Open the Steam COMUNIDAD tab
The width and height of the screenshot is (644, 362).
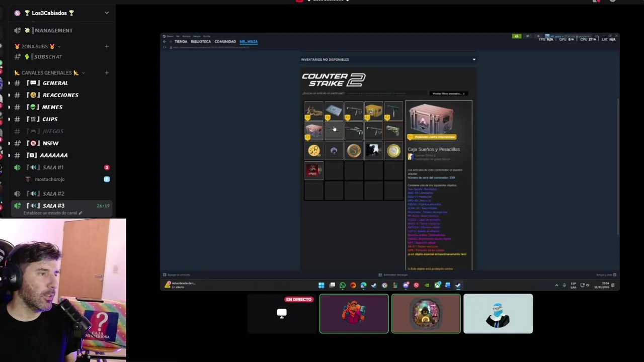click(225, 42)
